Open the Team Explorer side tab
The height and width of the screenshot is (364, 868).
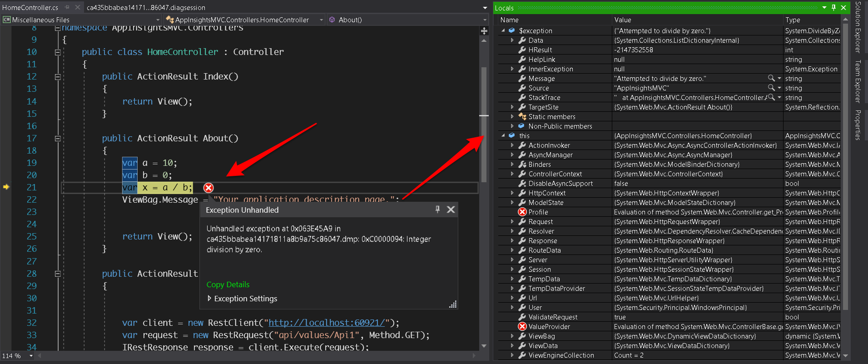(x=858, y=81)
